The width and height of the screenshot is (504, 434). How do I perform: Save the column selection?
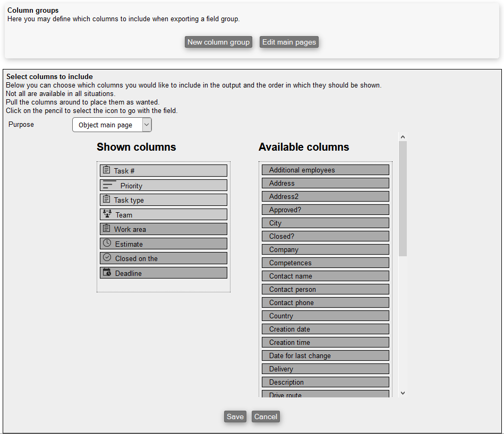pyautogui.click(x=235, y=416)
